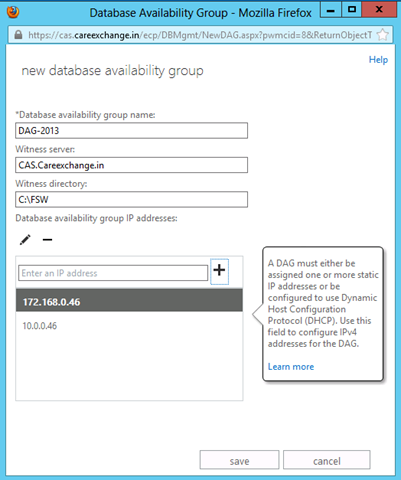Add the IP address with plus icon
Image resolution: width=401 pixels, height=480 pixels.
[219, 271]
